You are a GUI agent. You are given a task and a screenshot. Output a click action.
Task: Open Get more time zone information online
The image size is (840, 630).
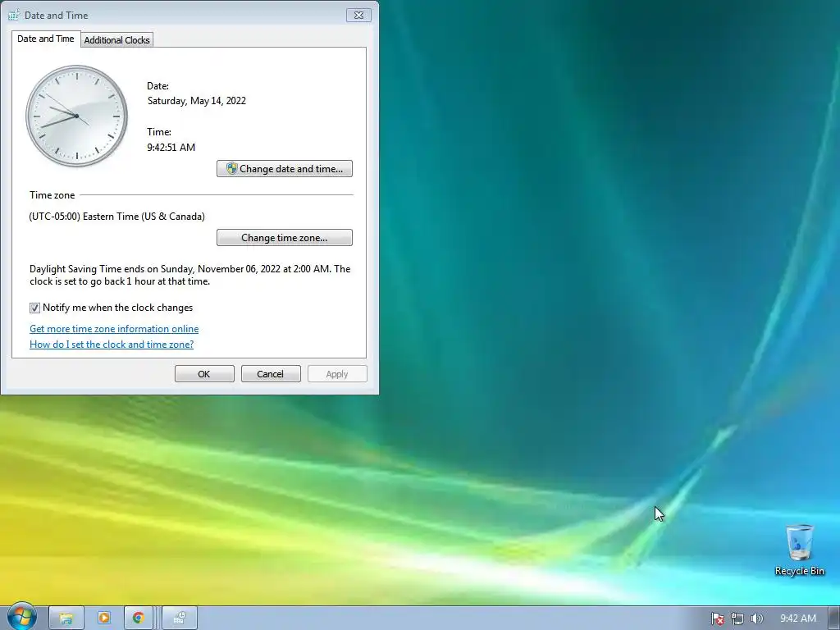(x=114, y=329)
